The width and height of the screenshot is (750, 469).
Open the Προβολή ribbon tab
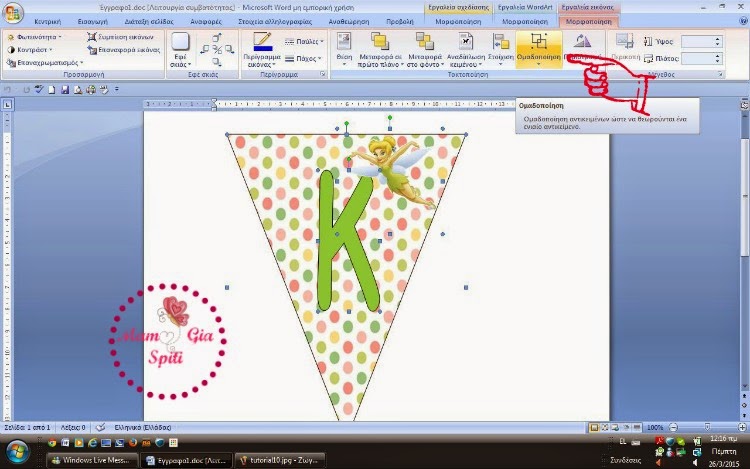pos(400,22)
